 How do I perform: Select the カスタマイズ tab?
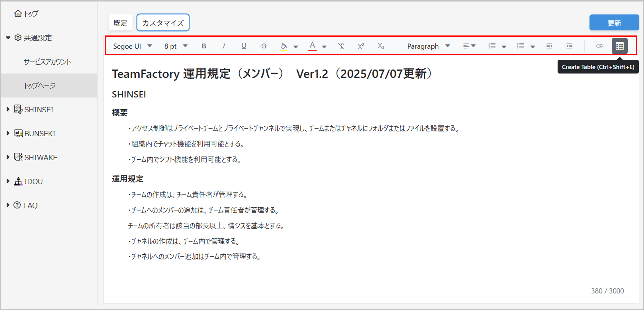[163, 23]
